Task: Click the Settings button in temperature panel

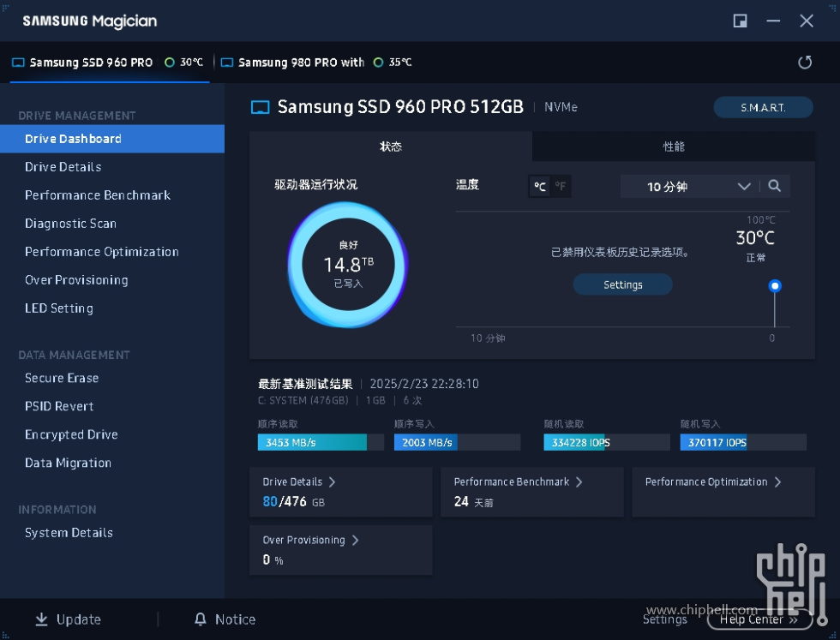Action: 622,285
